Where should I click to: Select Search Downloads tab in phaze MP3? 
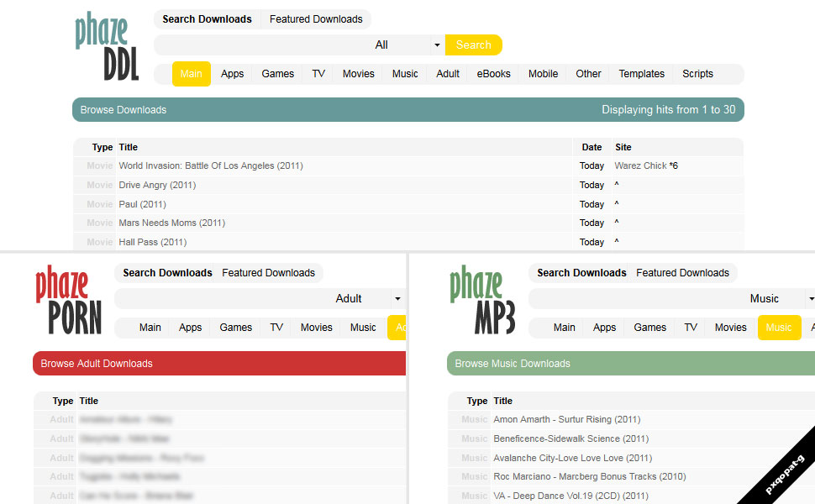pyautogui.click(x=581, y=273)
